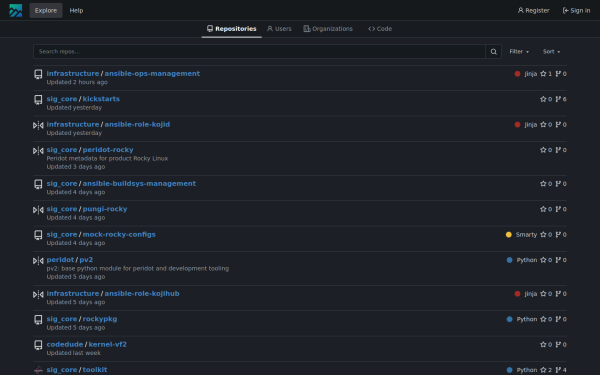
Task: Click Python label on rockypkg row
Action: pyautogui.click(x=527, y=319)
